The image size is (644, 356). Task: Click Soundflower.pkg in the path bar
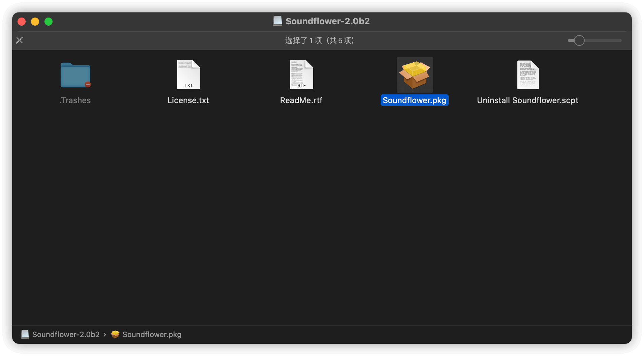click(x=152, y=334)
